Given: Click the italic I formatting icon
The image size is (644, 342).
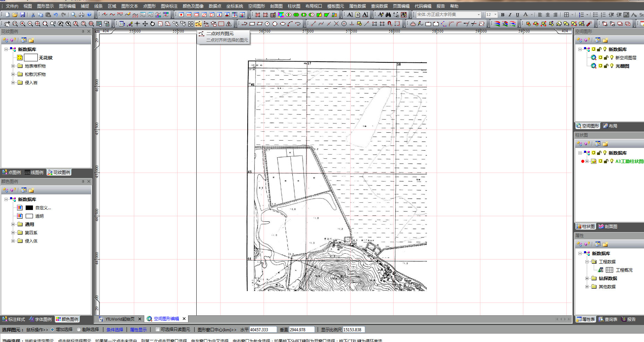Looking at the screenshot, I should (510, 15).
